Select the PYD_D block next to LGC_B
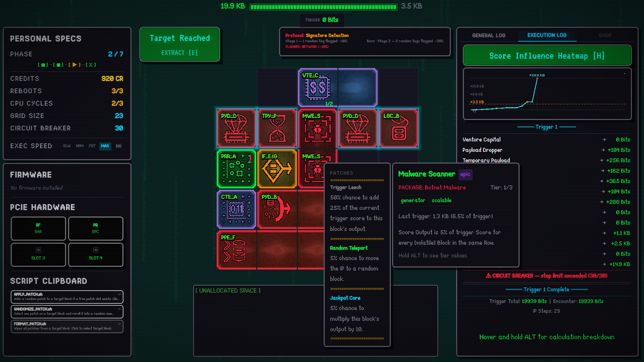The image size is (644, 362). pyautogui.click(x=358, y=128)
